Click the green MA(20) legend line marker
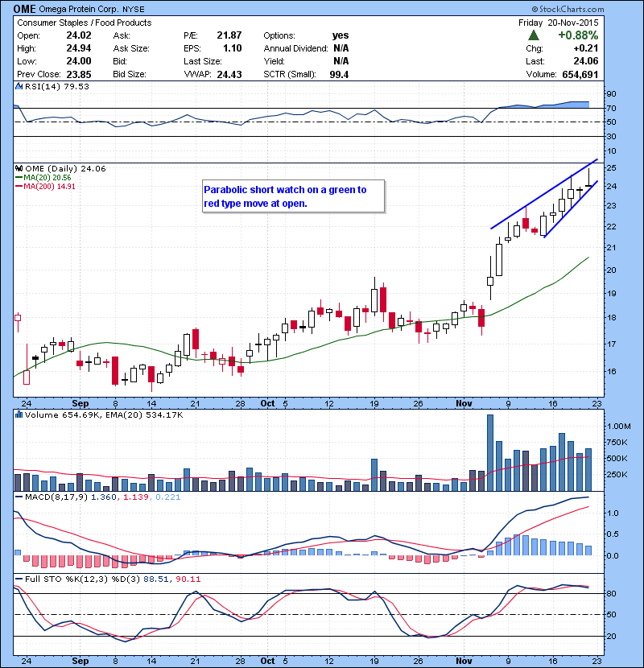 [x=19, y=178]
